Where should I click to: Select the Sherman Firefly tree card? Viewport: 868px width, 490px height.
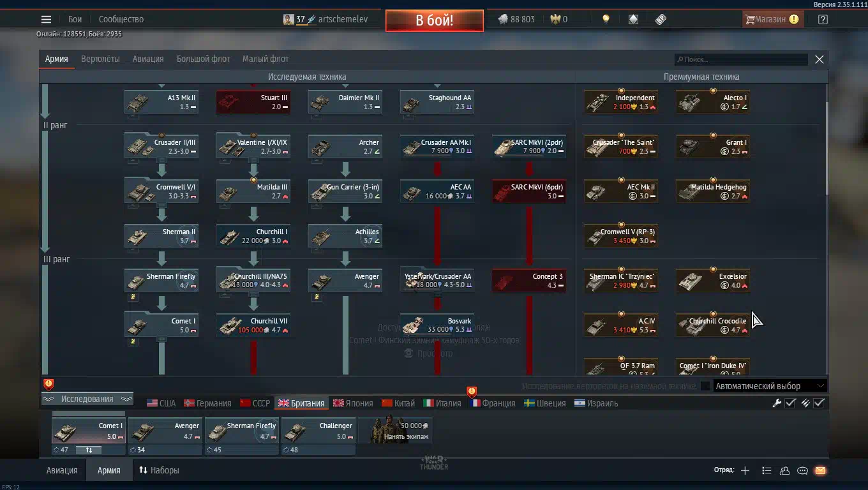[161, 280]
